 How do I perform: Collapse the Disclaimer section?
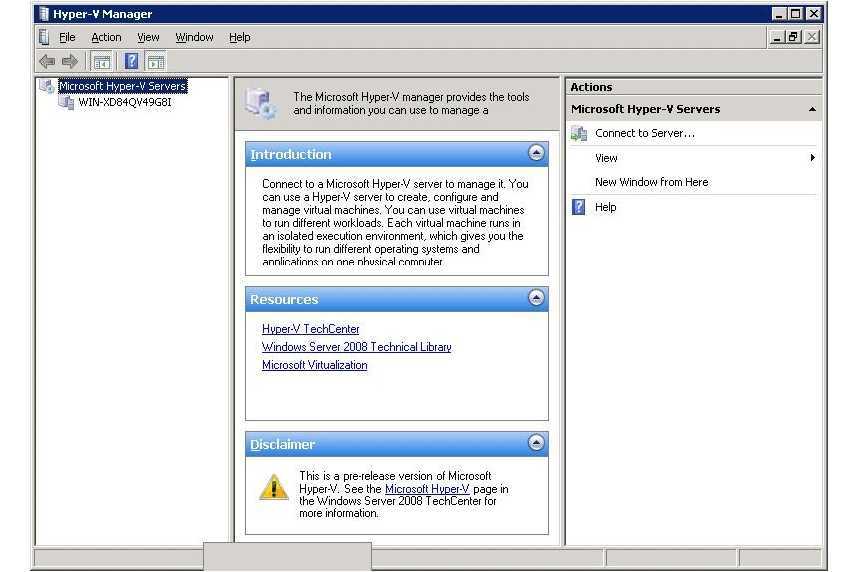(536, 442)
